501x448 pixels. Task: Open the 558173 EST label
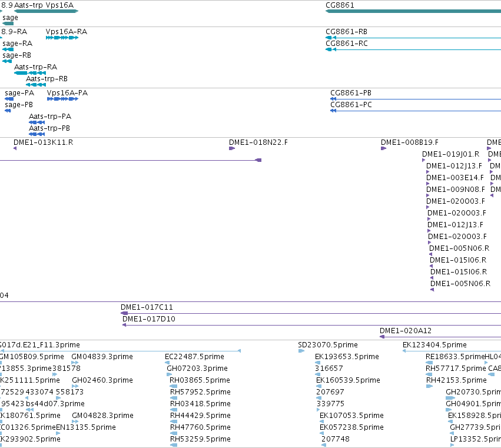point(69,393)
